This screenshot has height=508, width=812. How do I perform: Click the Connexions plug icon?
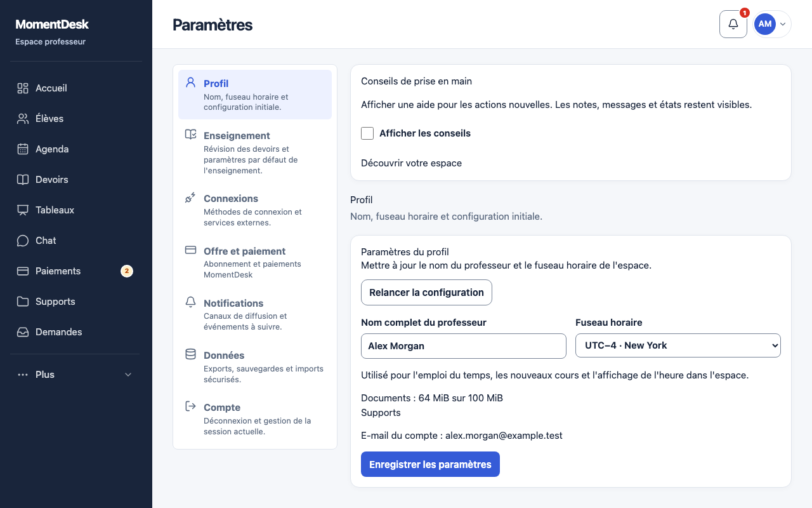(190, 197)
